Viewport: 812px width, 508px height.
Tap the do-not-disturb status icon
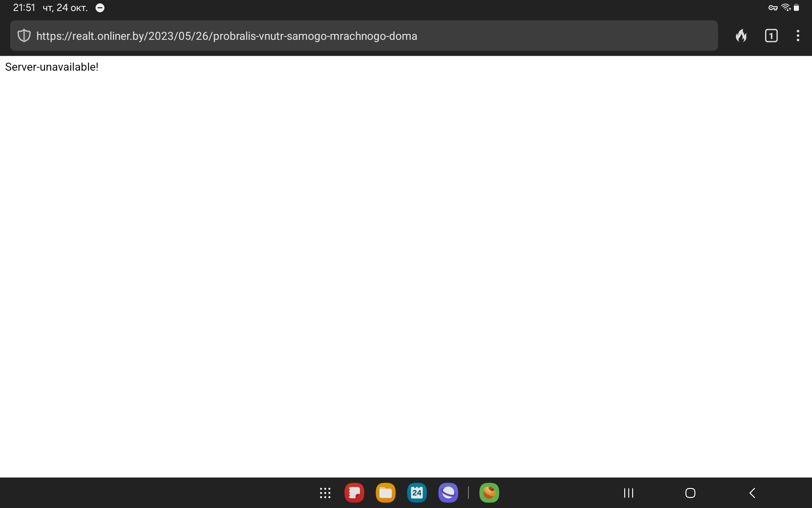pos(100,8)
